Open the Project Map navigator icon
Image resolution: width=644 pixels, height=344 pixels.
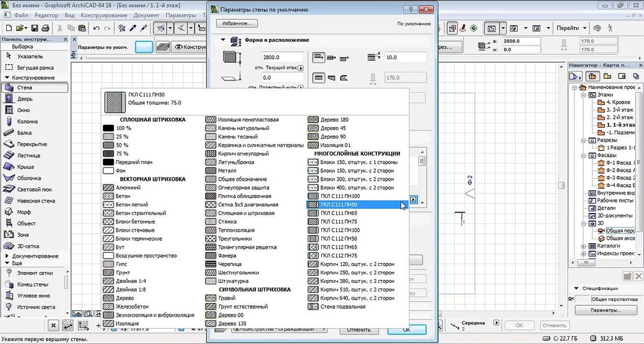click(x=592, y=76)
